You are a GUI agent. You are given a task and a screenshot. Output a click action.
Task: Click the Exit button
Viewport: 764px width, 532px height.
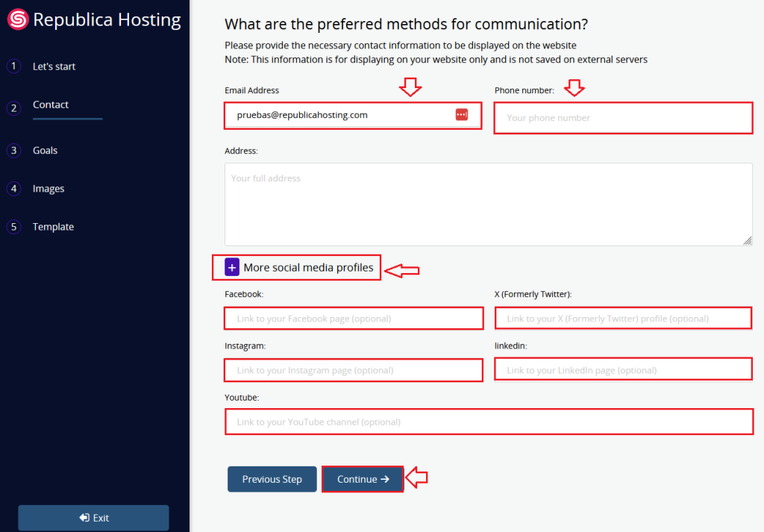click(93, 518)
